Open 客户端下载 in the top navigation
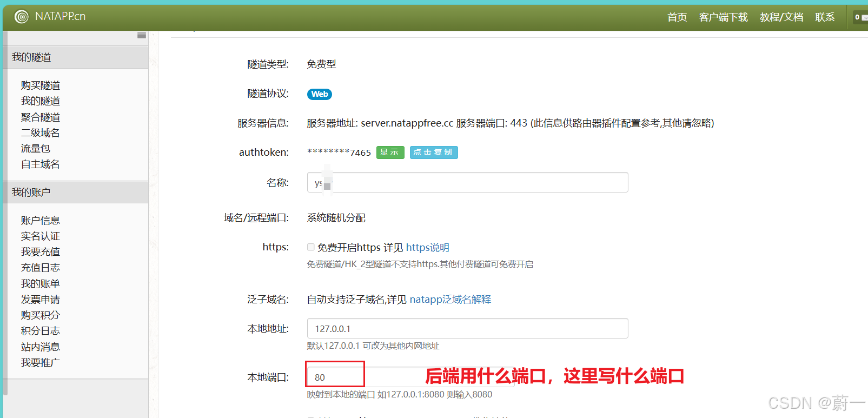This screenshot has height=418, width=868. pos(723,17)
